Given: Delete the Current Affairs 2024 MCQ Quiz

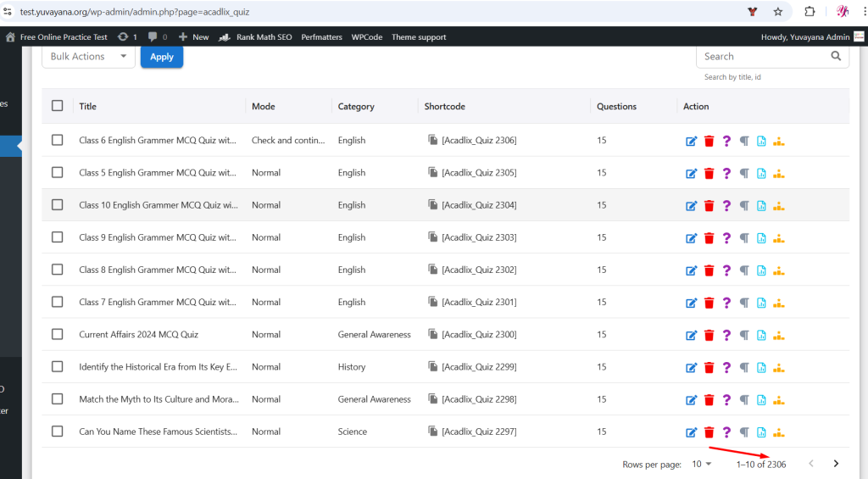Looking at the screenshot, I should (709, 335).
